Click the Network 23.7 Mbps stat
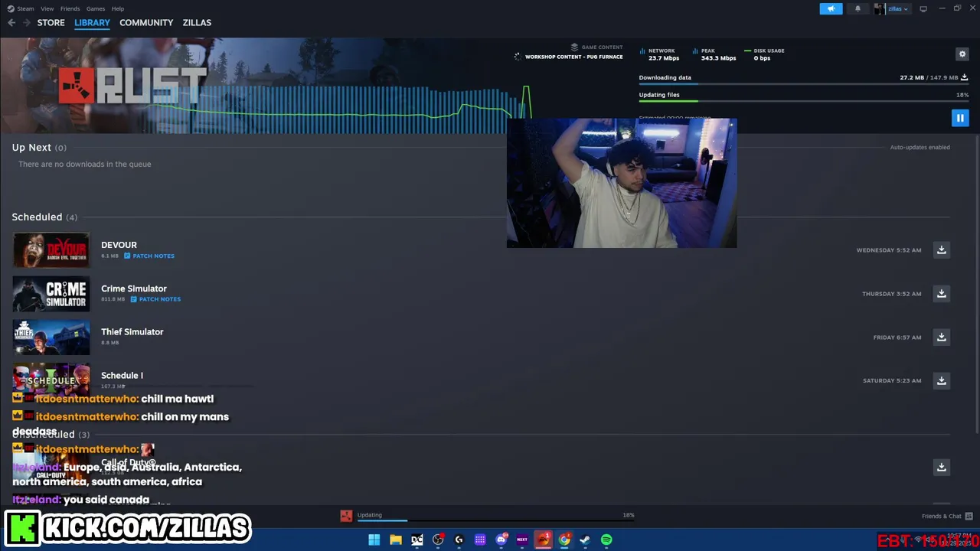The image size is (980, 551). 659,54
